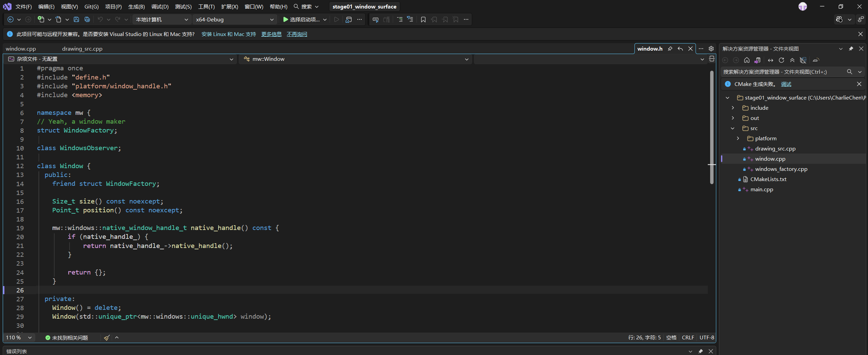
Task: Toggle a bookmark on the current line
Action: [423, 19]
